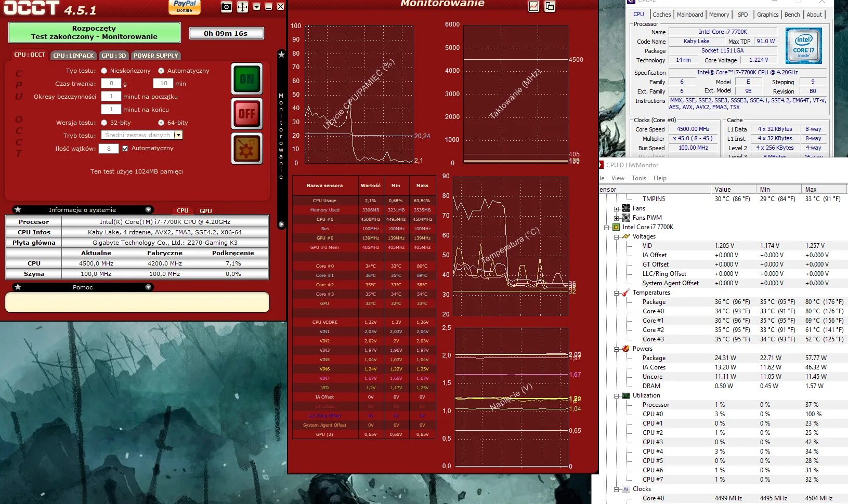The height and width of the screenshot is (504, 848).
Task: Click the arrow at bottom of Monitorowanie sidebar
Action: click(281, 224)
